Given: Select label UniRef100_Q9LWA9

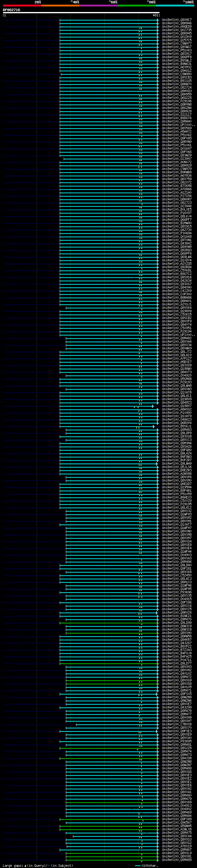Looking at the screenshot, I should pos(177,464).
